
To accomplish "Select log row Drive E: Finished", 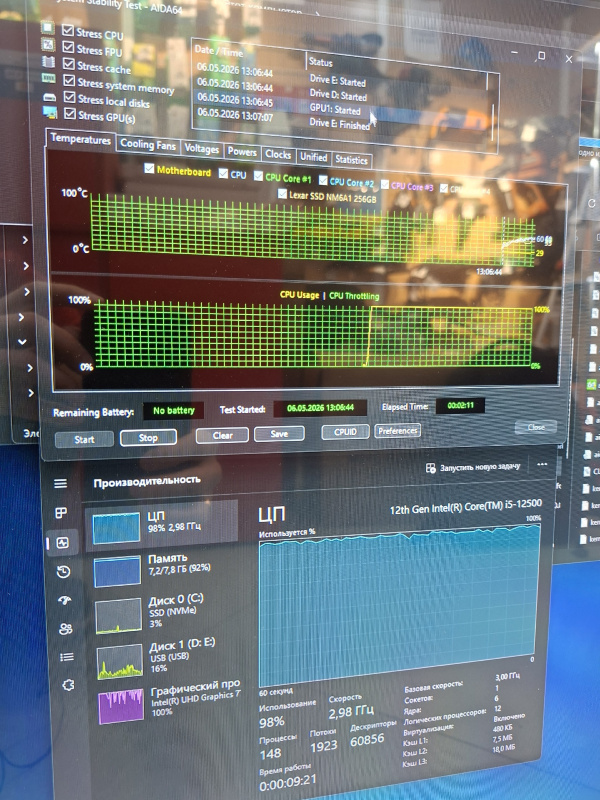I will click(342, 124).
